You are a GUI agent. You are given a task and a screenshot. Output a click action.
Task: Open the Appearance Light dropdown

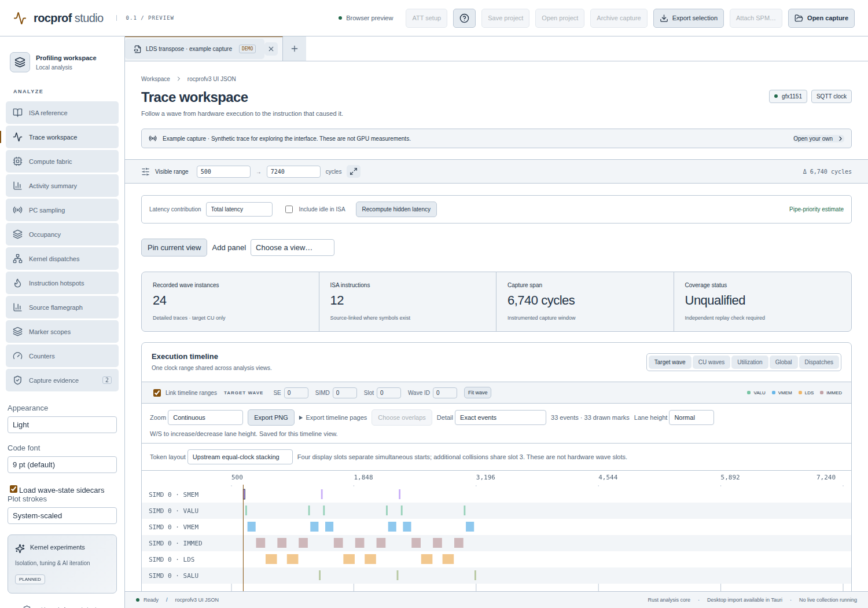[62, 425]
